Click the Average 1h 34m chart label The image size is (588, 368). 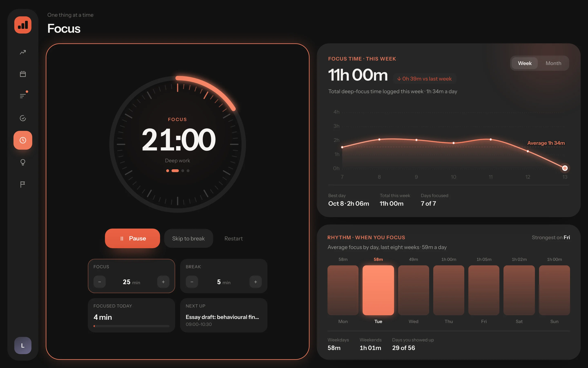(546, 143)
